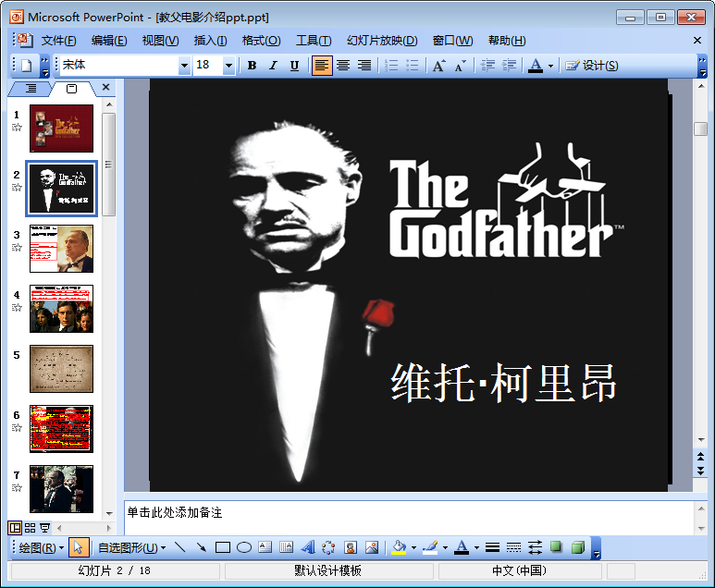Select the Rectangle drawing tool
This screenshot has height=588, width=715.
[223, 547]
